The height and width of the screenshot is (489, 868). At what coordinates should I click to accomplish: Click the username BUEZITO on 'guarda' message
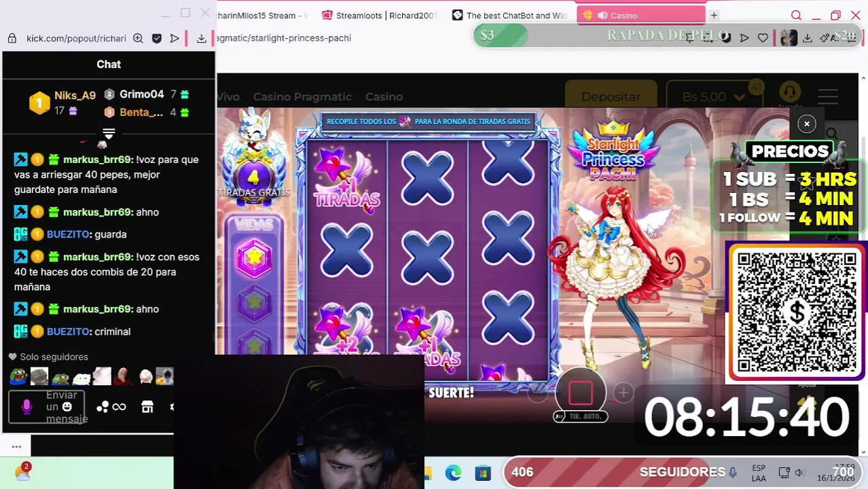(x=68, y=234)
